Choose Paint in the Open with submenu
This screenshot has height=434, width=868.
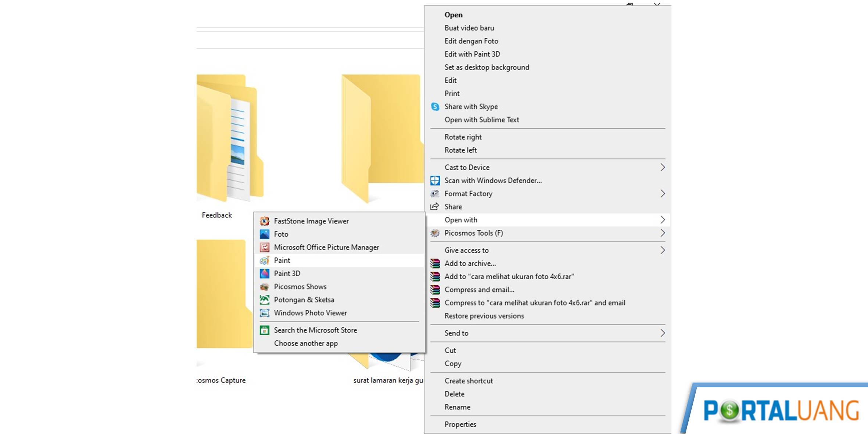point(340,261)
